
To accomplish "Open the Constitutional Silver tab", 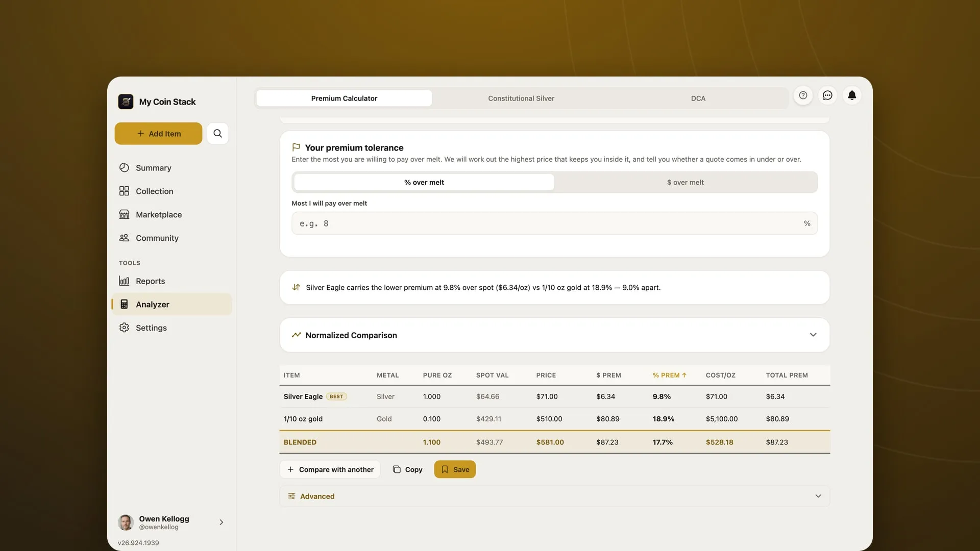I will [x=521, y=98].
